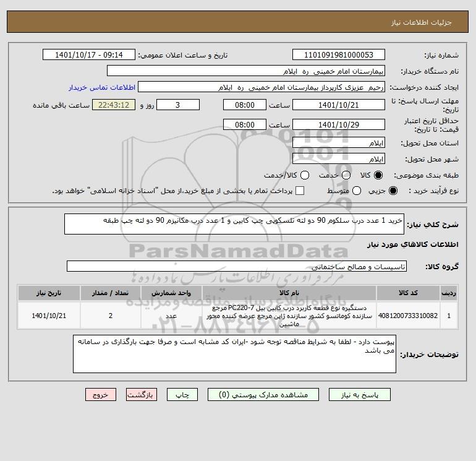This screenshot has width=476, height=461.
Task: Toggle the اسناد خزانه اسلامی payment checkbox
Action: pos(300,191)
